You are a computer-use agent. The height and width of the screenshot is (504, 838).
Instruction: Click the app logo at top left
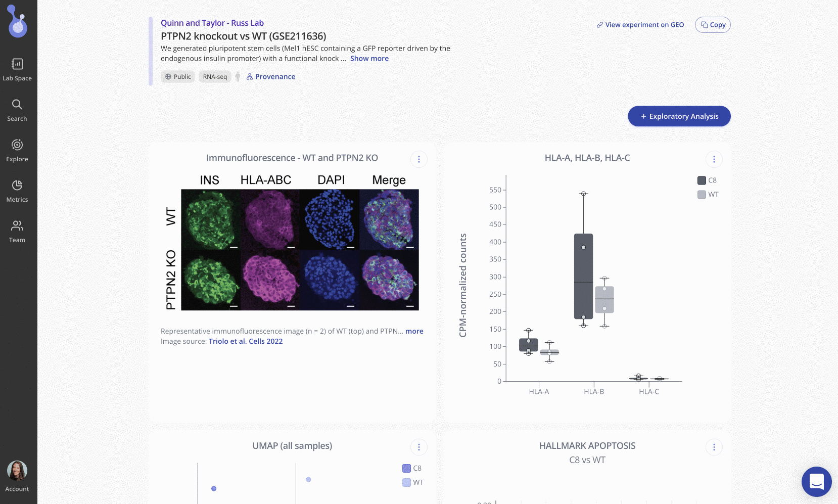tap(18, 22)
